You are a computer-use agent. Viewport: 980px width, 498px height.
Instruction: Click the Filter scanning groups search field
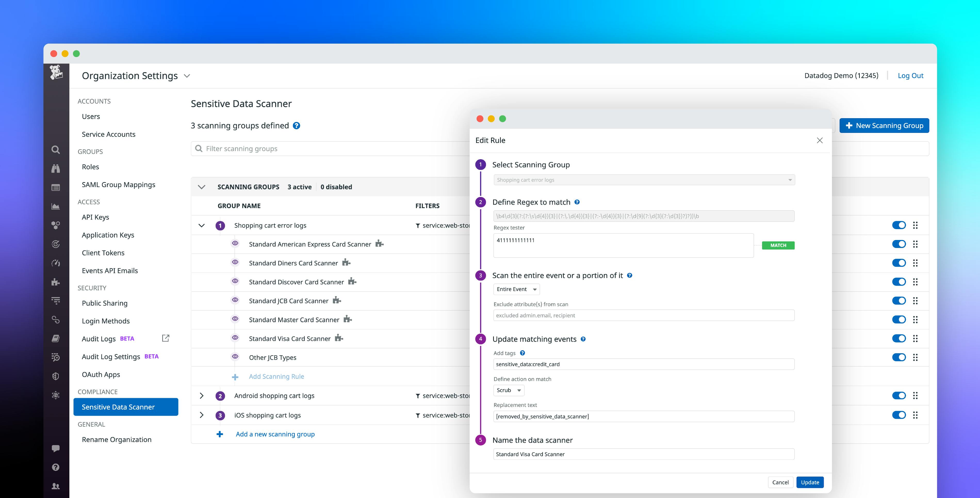(304, 148)
